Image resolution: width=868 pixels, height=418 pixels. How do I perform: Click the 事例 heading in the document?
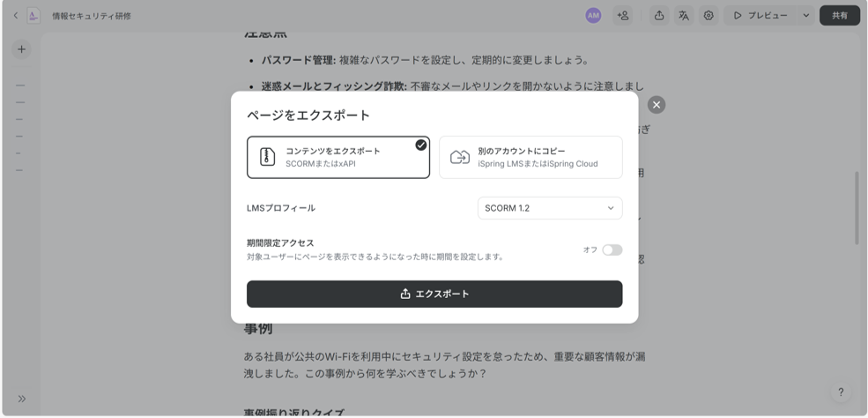point(258,328)
